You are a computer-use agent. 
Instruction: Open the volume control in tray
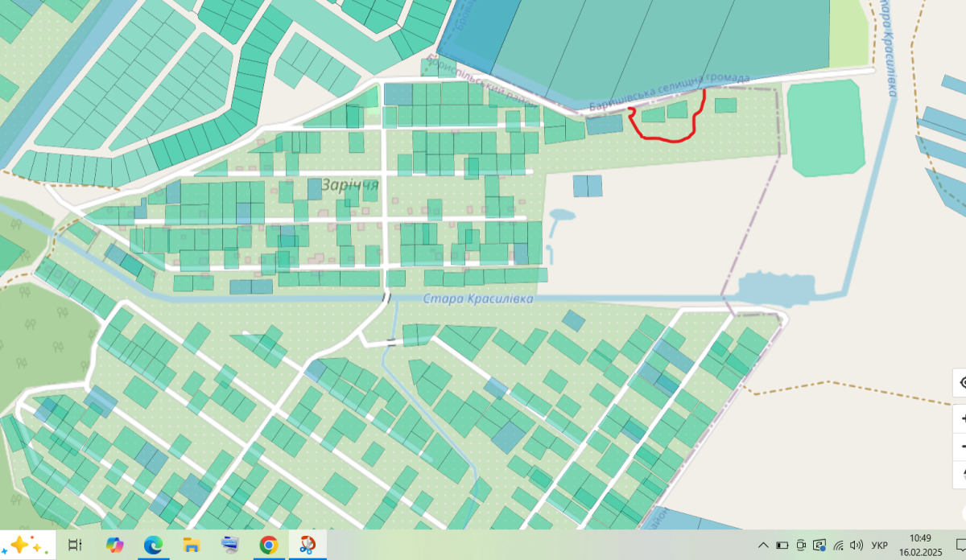coord(857,545)
